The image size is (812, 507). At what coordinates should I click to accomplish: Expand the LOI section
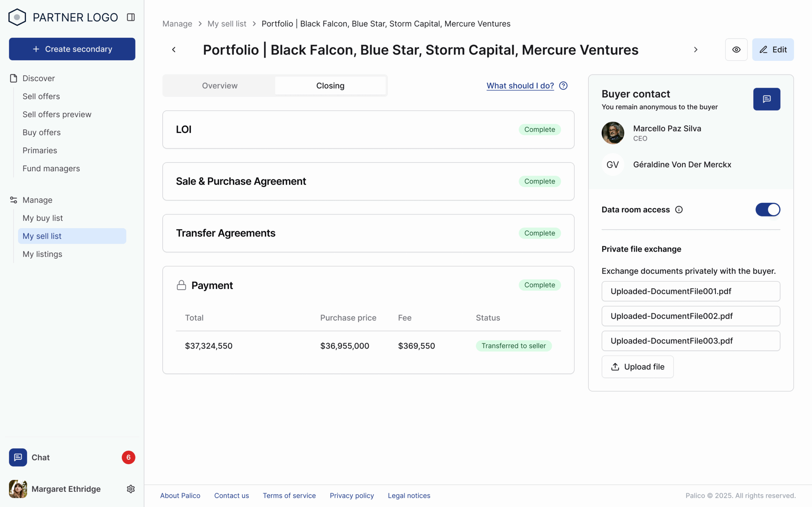(368, 129)
